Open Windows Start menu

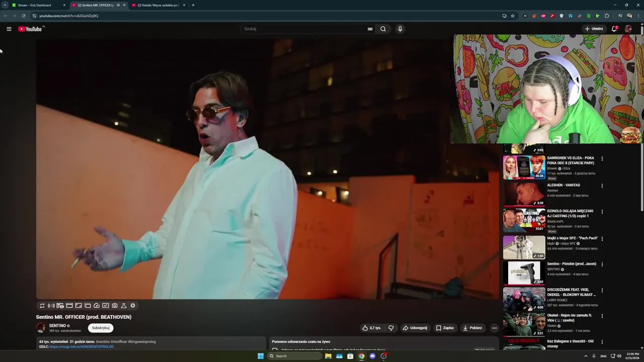click(261, 356)
